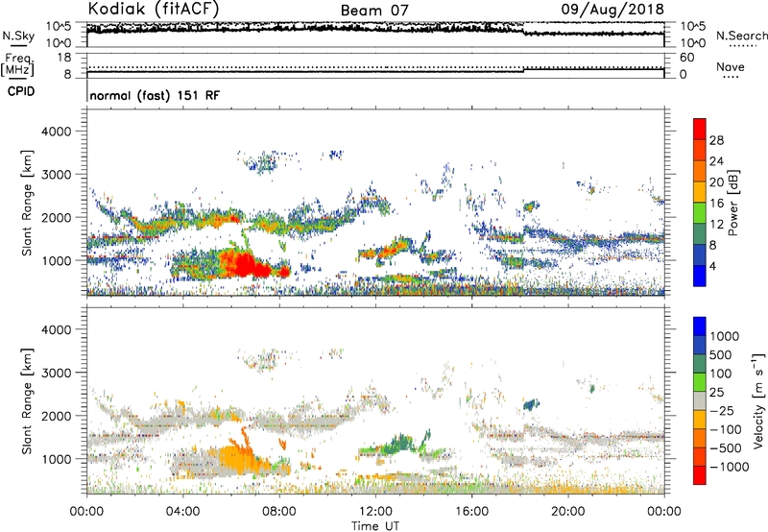768x532 pixels.
Task: Pick the top blue segment of the velocity colorbar
Action: [700, 326]
